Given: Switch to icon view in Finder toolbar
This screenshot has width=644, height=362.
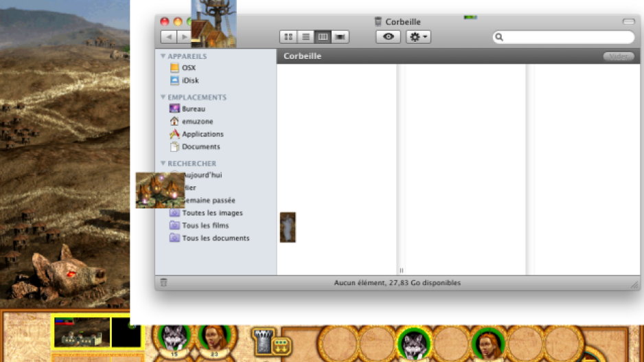Looking at the screenshot, I should 288,37.
